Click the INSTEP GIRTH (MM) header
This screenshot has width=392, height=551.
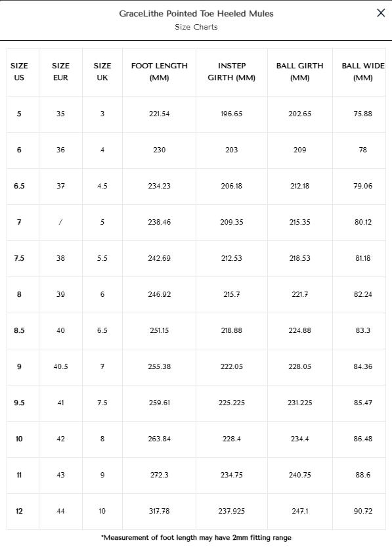(232, 72)
